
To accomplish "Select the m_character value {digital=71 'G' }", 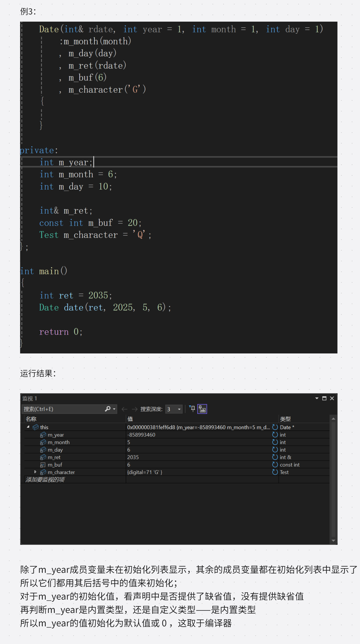I will (x=145, y=472).
